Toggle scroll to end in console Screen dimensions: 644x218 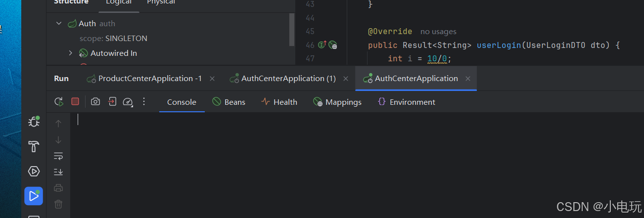(58, 172)
